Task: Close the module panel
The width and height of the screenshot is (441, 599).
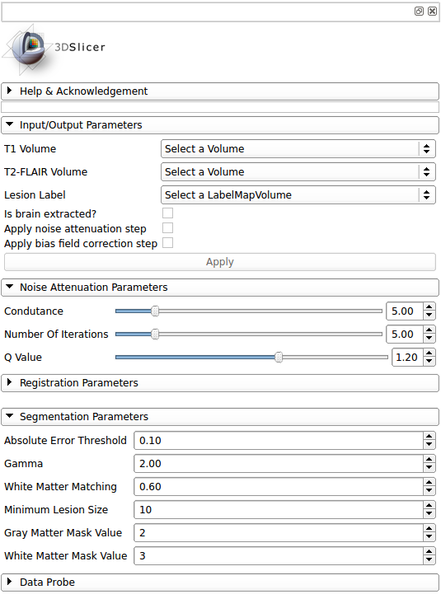Action: pyautogui.click(x=432, y=11)
